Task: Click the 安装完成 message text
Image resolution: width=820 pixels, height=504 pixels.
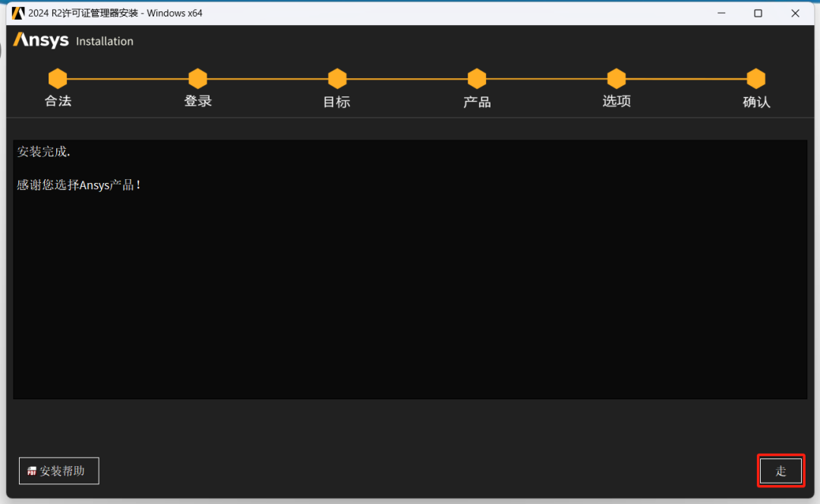Action: click(43, 152)
